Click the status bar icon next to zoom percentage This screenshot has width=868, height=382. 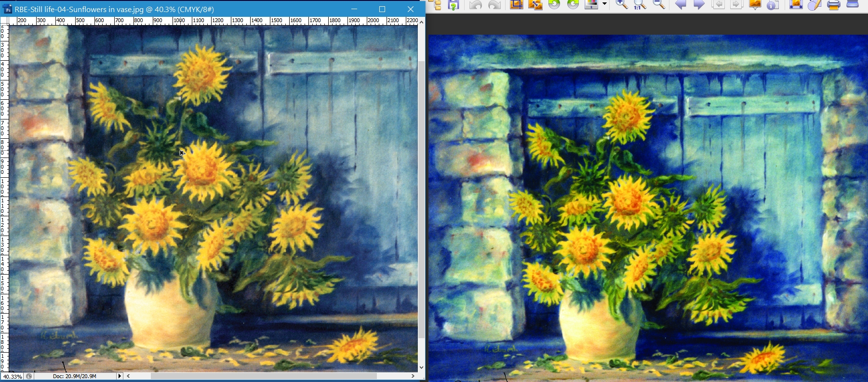(29, 376)
